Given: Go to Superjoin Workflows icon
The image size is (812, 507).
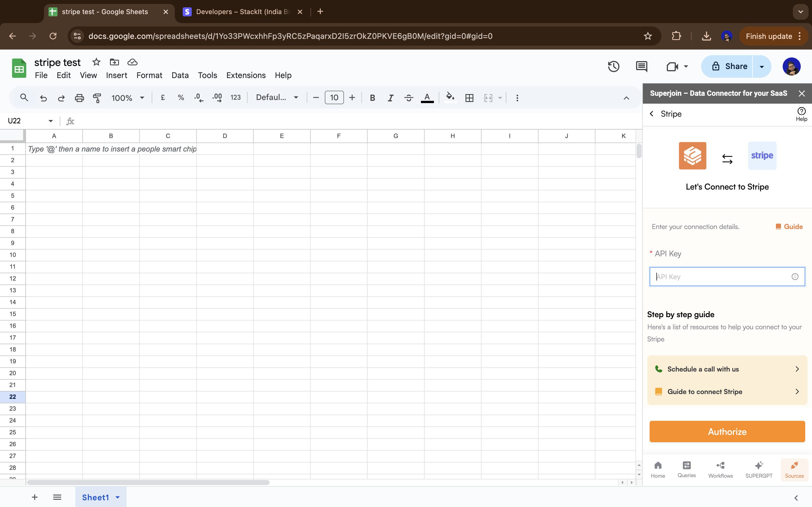Looking at the screenshot, I should click(x=720, y=469).
